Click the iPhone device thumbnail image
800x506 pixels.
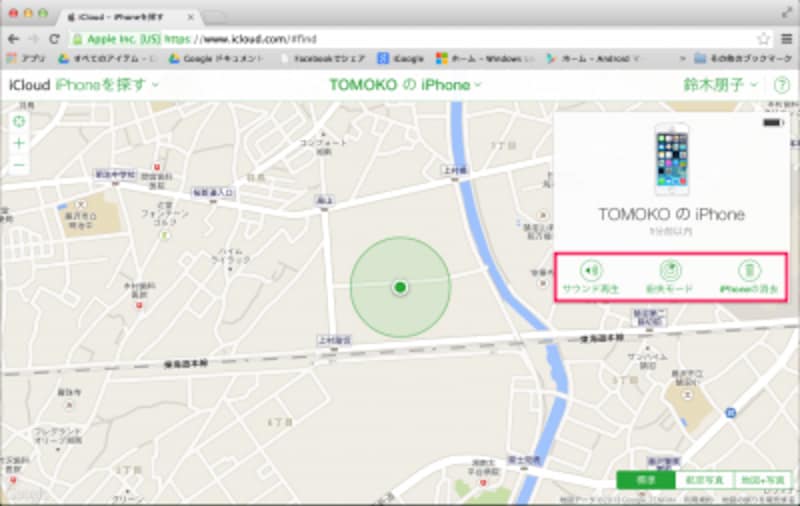click(x=672, y=159)
